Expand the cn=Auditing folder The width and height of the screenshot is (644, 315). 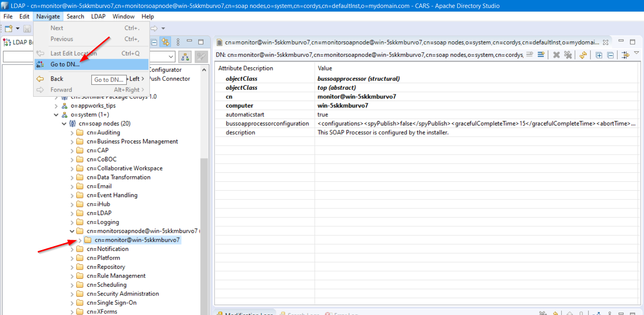tap(72, 133)
